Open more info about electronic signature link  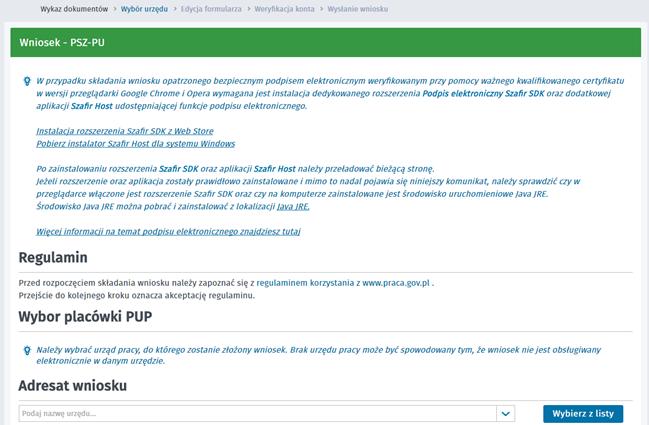(x=168, y=231)
